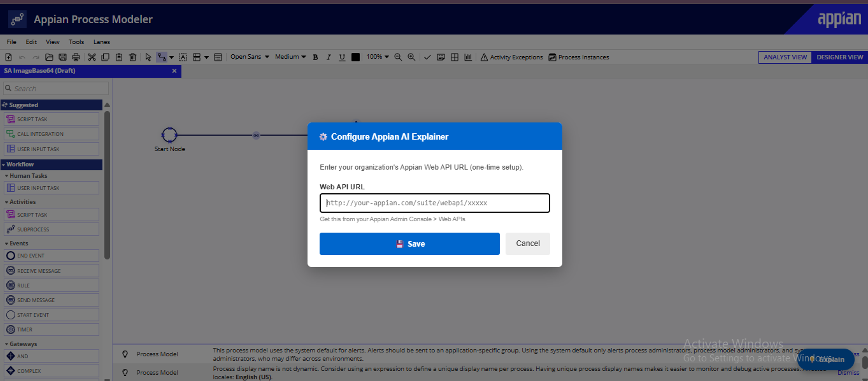This screenshot has width=868, height=381.
Task: Create a new process model document
Action: click(8, 57)
